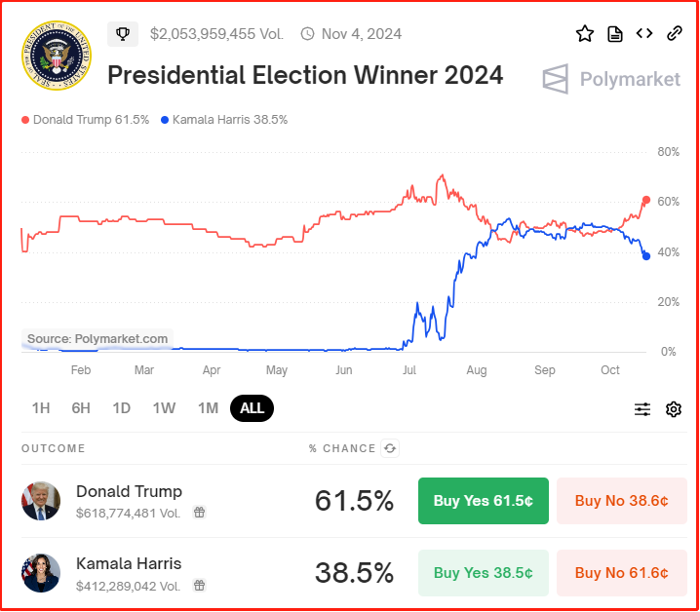Switch chart to 1H range
The image size is (700, 612).
[x=41, y=408]
